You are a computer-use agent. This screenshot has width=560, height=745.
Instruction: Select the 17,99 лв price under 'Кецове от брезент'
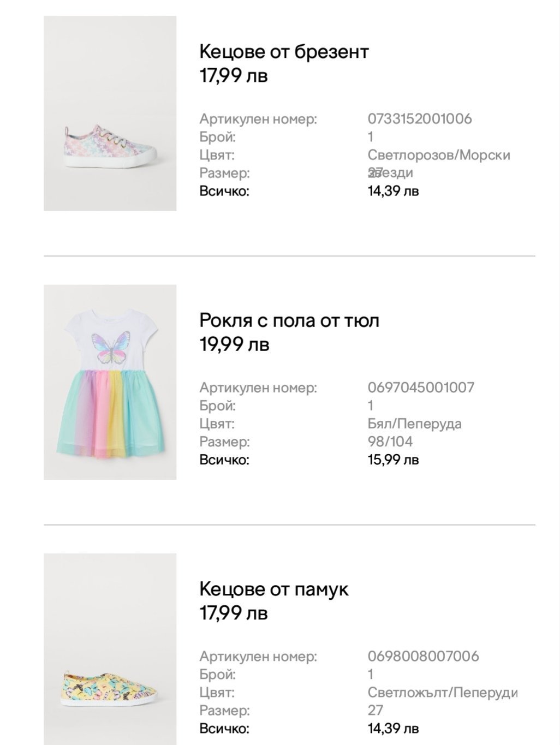tap(234, 75)
